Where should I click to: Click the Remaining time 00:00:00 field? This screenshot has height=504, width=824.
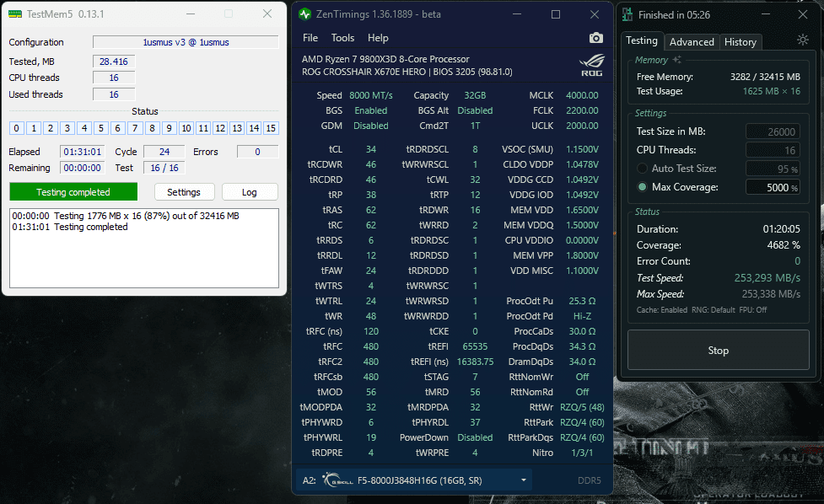point(82,168)
